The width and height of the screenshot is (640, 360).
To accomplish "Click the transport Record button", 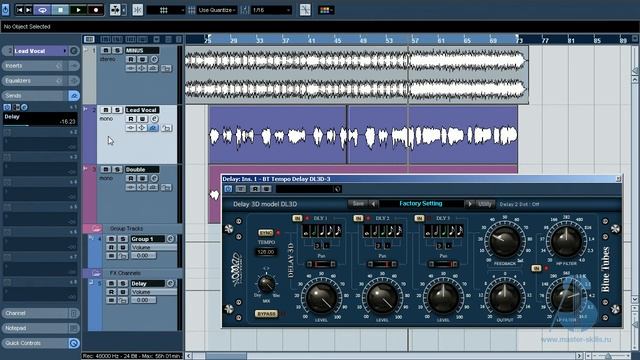I will (96, 10).
